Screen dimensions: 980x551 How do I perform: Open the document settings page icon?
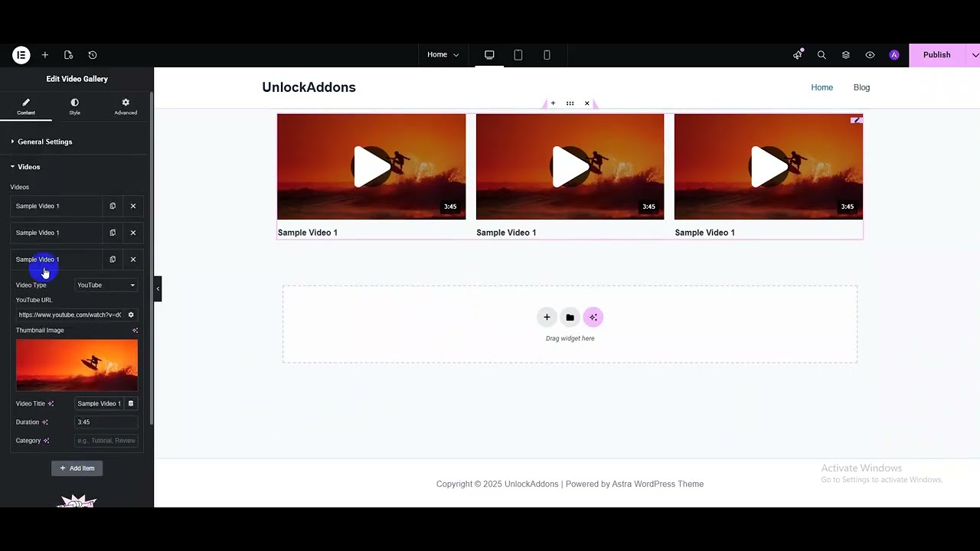point(68,55)
